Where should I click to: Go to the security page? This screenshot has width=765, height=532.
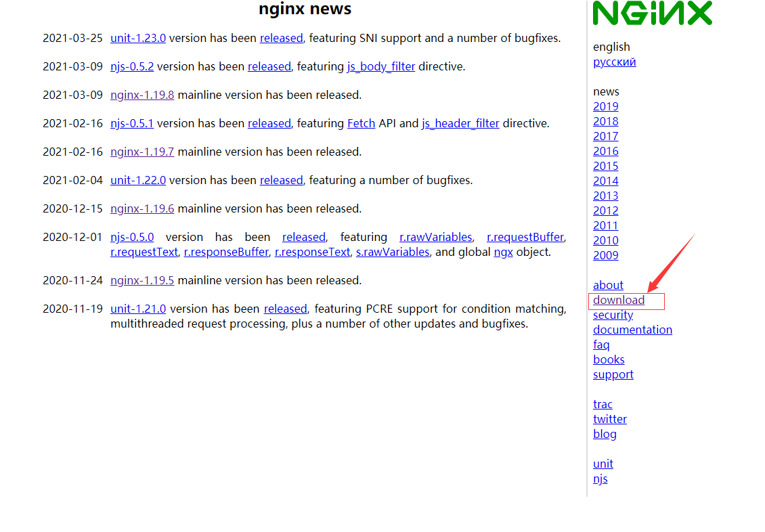point(613,315)
